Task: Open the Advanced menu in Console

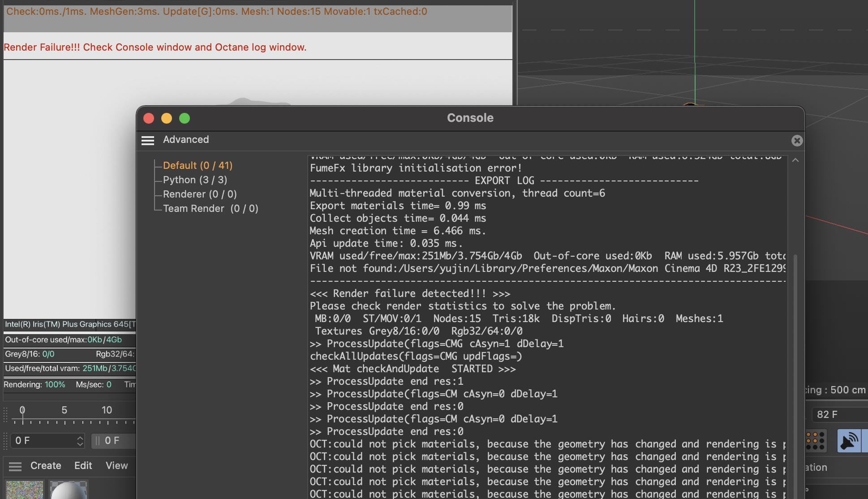Action: 186,139
